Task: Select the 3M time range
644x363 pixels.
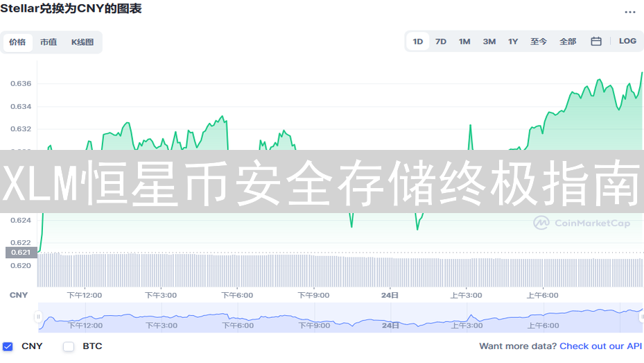Action: point(489,42)
